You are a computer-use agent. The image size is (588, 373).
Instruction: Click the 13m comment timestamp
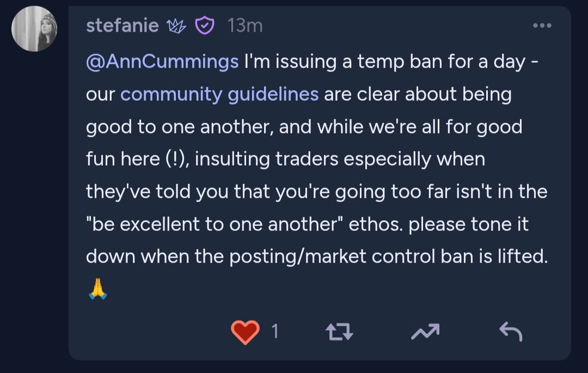click(x=245, y=26)
